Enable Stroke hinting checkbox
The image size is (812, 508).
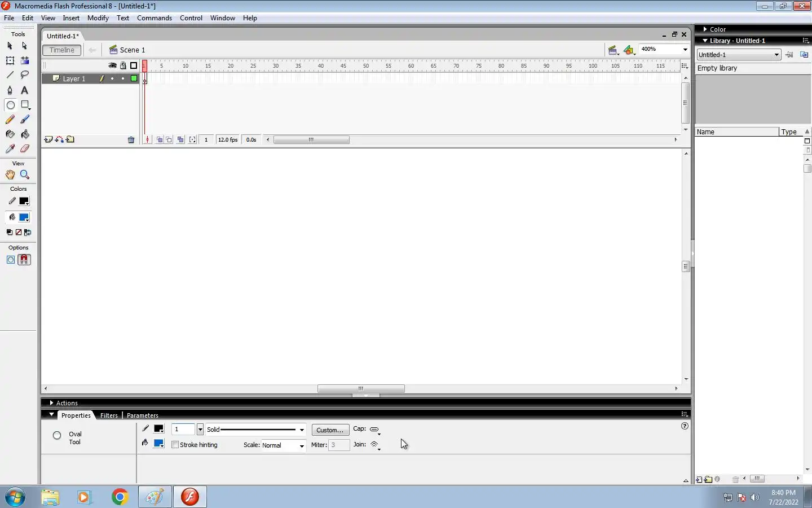pos(175,445)
